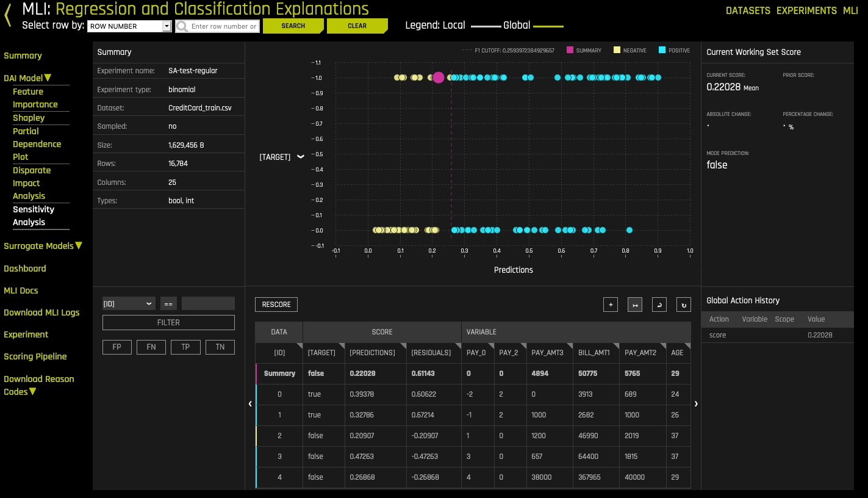The image size is (868, 498).
Task: Open Disparate Impact Analysis in sidebar
Action: (x=32, y=183)
